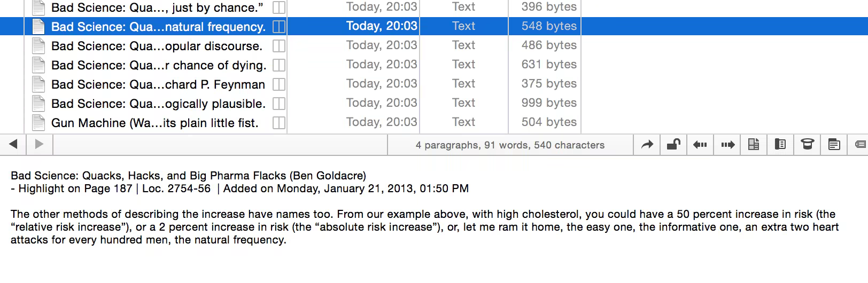The image size is (868, 283).
Task: Toggle state box on 'opular discourse' row
Action: click(x=279, y=46)
